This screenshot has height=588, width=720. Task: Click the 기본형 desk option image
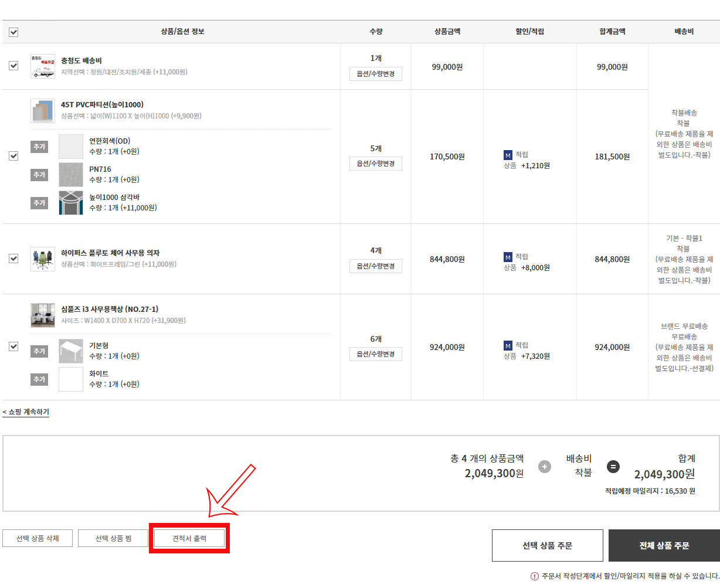coord(71,351)
